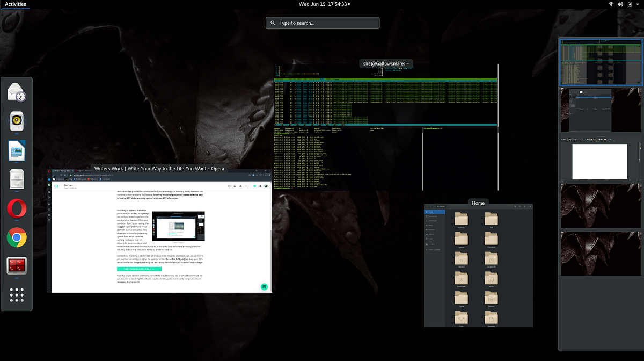
Task: Open Google Chrome from the dock
Action: (16, 238)
